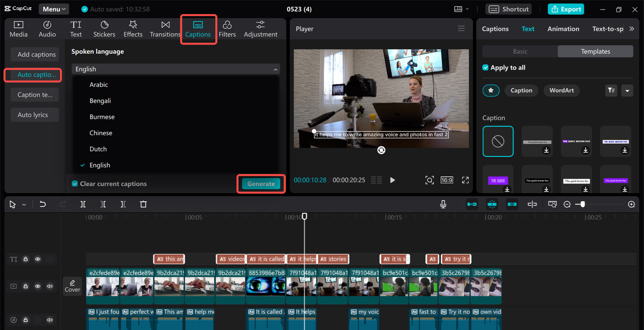Open the aspect ratio 16:9 selector
644x330 pixels.
[447, 180]
